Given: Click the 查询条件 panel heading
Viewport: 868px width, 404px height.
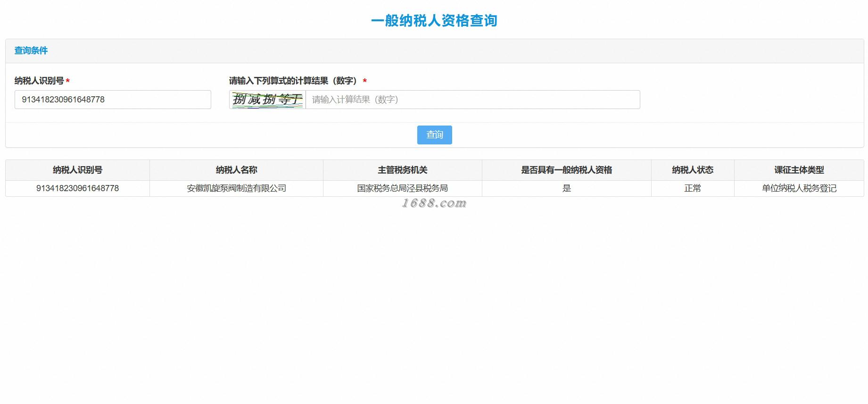Looking at the screenshot, I should click(x=31, y=50).
